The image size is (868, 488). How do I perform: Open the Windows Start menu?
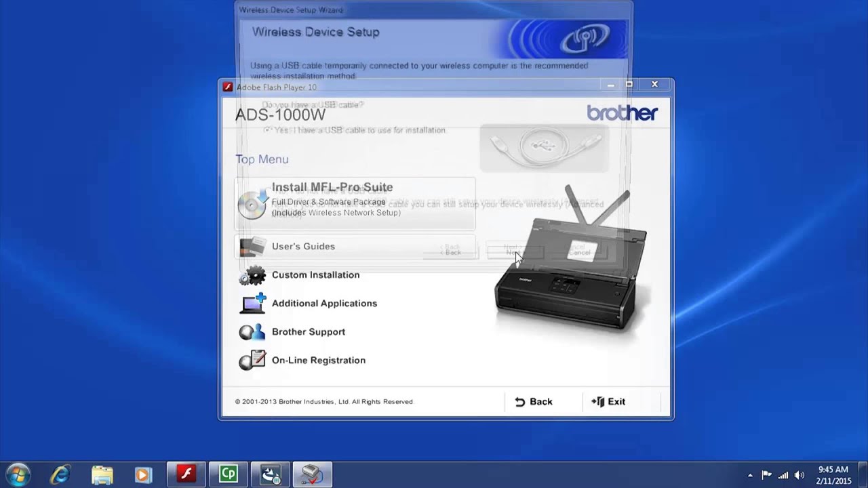(18, 474)
